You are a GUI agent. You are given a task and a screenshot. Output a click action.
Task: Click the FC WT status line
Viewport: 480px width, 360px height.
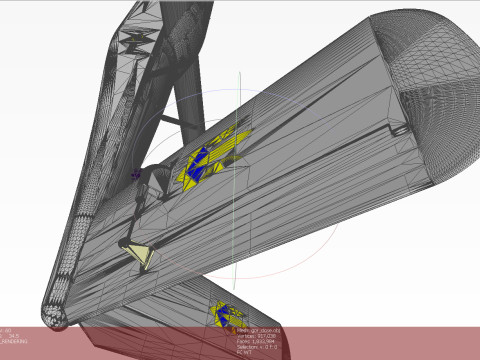coord(244,352)
